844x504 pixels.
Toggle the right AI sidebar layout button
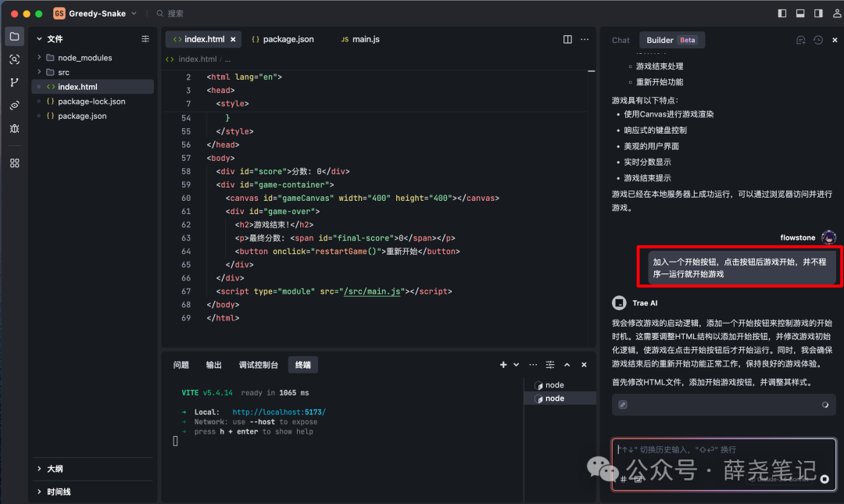(x=818, y=13)
